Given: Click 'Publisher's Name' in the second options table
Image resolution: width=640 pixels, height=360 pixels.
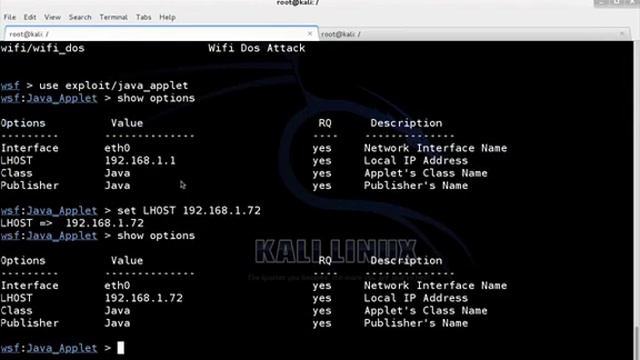Looking at the screenshot, I should tap(416, 323).
